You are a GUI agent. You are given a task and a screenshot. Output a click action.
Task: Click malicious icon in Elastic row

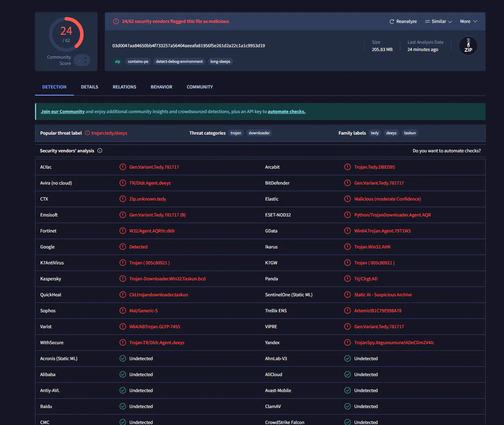coord(348,199)
